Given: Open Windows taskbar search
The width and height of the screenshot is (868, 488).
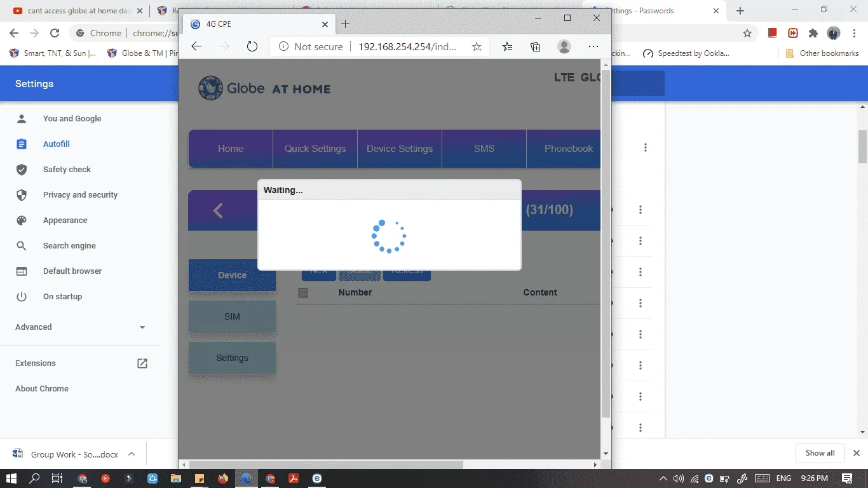Looking at the screenshot, I should point(35,478).
